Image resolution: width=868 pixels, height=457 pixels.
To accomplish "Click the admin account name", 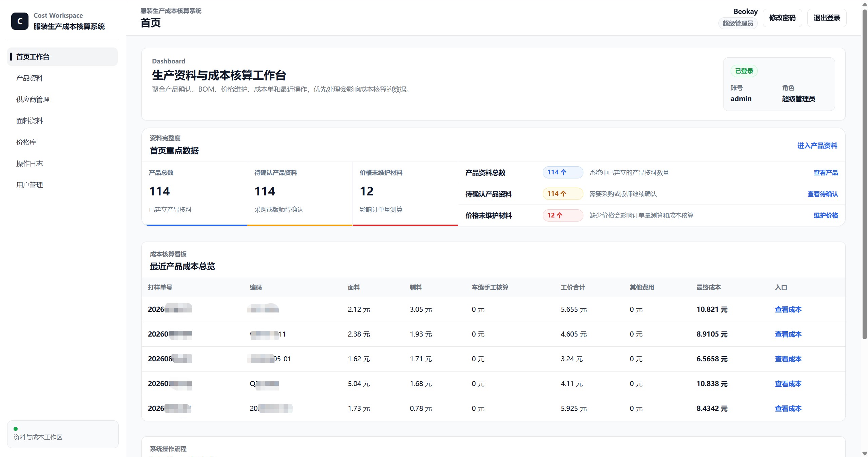I will point(741,99).
